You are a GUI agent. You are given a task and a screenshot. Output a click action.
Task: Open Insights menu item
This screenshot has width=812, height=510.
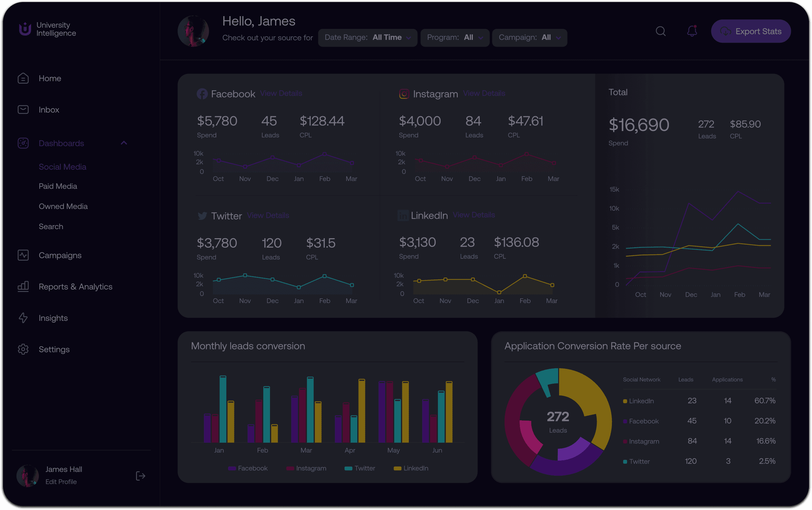click(x=53, y=318)
